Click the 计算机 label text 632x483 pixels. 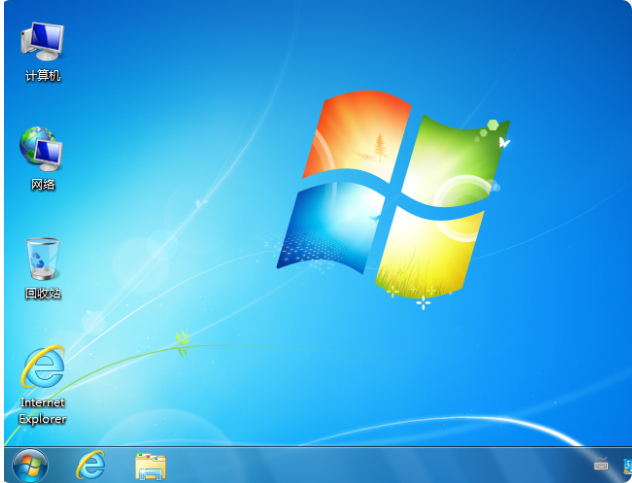(42, 76)
